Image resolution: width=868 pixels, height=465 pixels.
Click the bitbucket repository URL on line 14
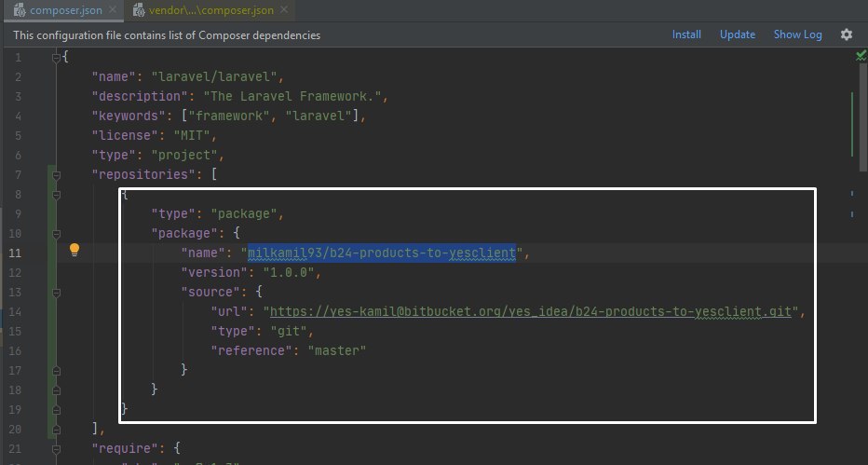[x=530, y=311]
